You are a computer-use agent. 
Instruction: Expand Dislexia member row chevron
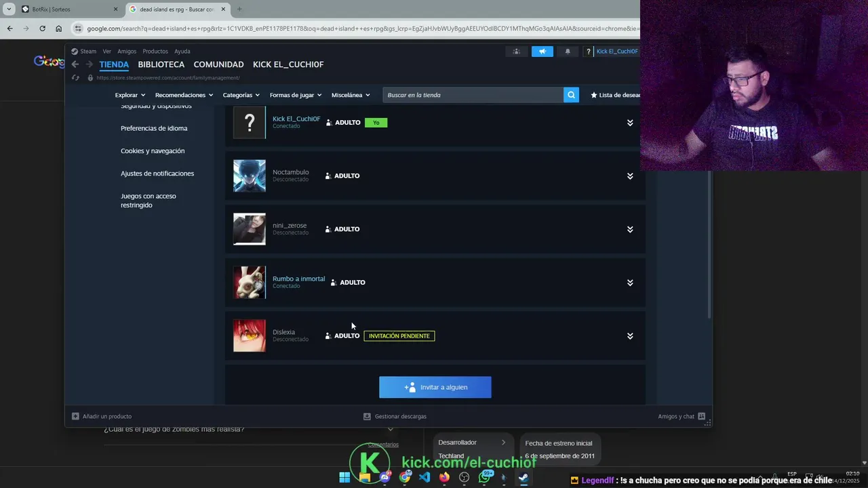pyautogui.click(x=630, y=336)
